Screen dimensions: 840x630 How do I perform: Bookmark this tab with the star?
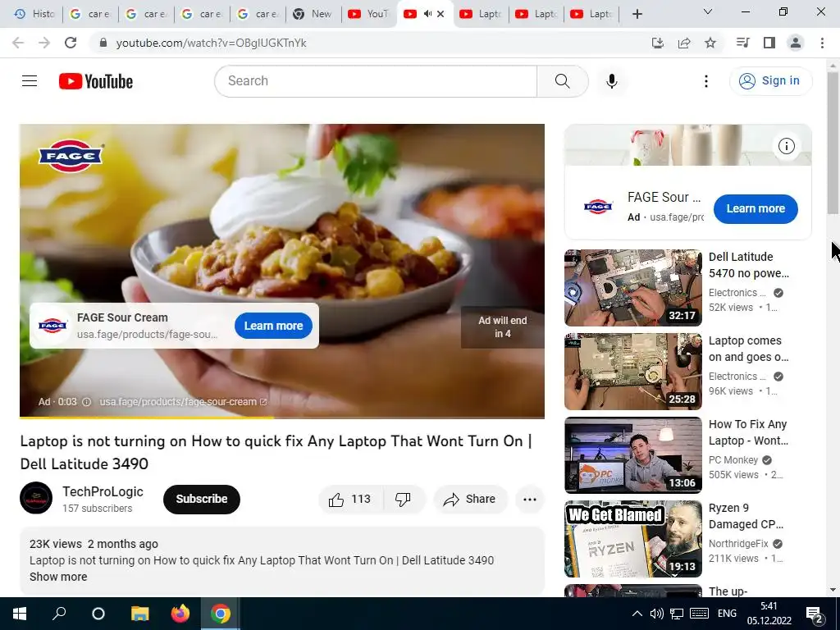[x=710, y=43]
